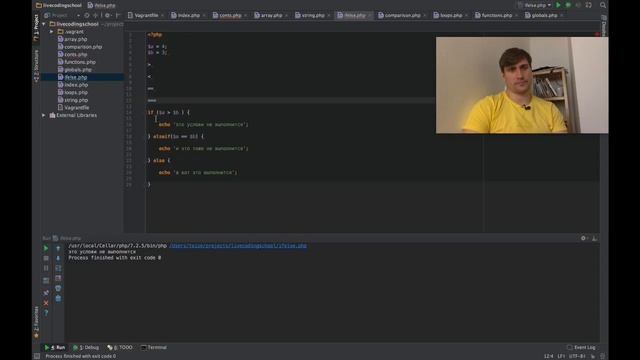
Task: Expand External Libraries node
Action: (x=44, y=116)
